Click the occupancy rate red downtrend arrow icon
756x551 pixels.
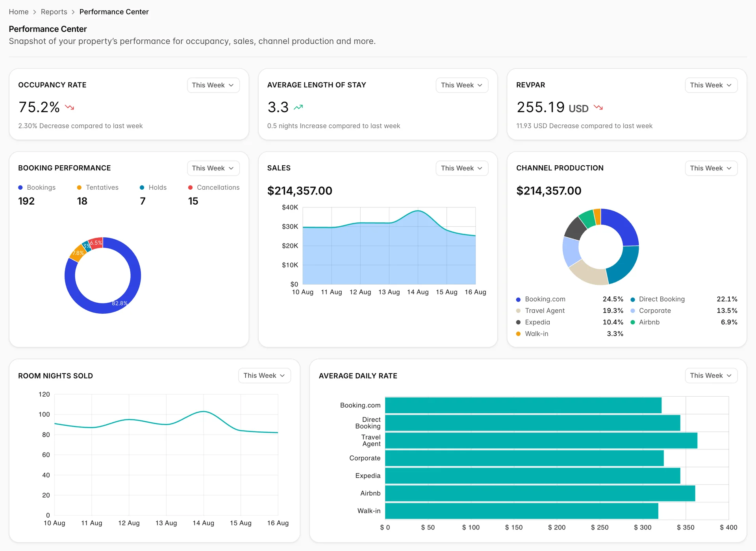click(x=70, y=107)
